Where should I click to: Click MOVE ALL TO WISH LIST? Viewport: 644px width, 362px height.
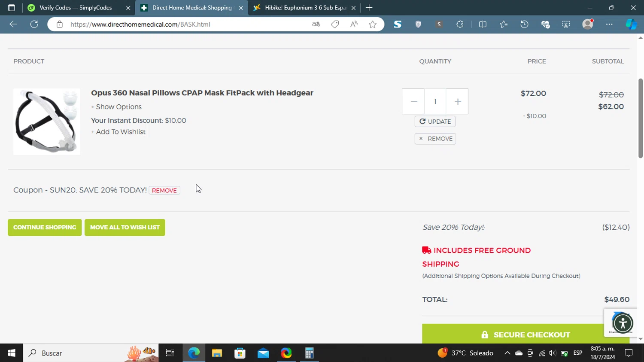pos(125,228)
